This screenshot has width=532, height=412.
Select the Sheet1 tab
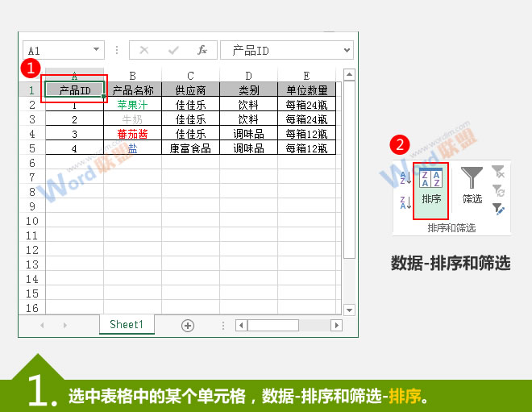[127, 324]
